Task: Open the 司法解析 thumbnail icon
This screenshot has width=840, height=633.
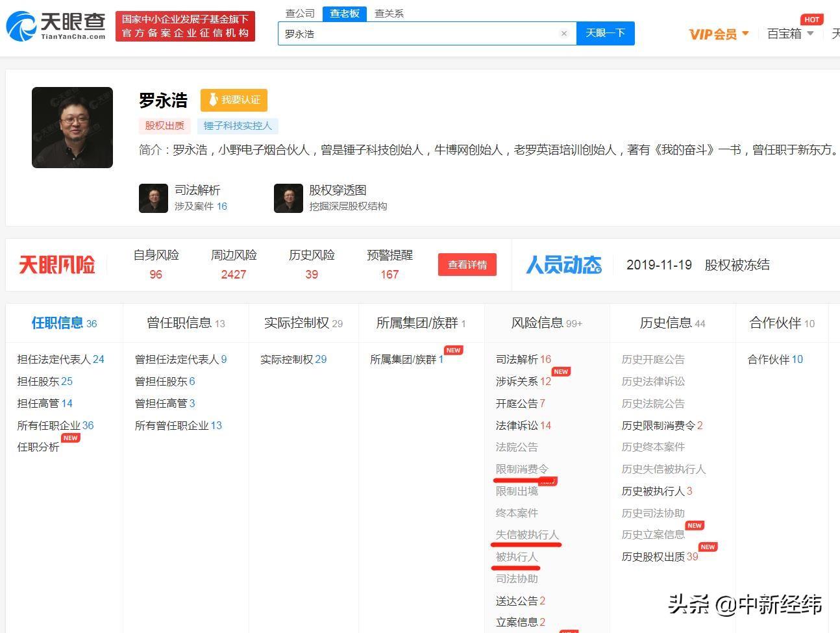Action: coord(153,198)
